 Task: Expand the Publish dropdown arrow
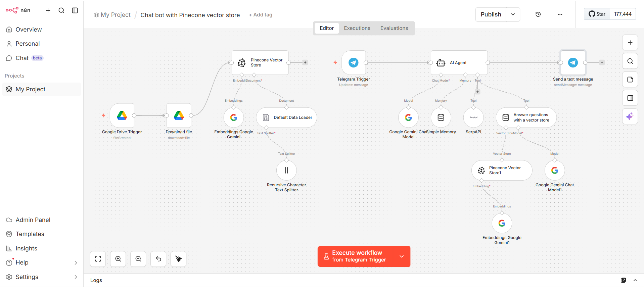[x=513, y=14]
